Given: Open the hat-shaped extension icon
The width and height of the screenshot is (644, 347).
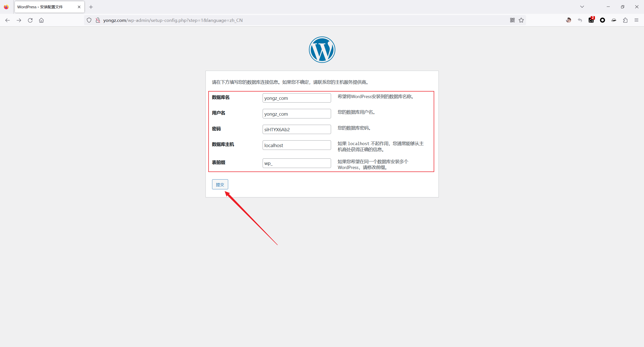Looking at the screenshot, I should (614, 20).
